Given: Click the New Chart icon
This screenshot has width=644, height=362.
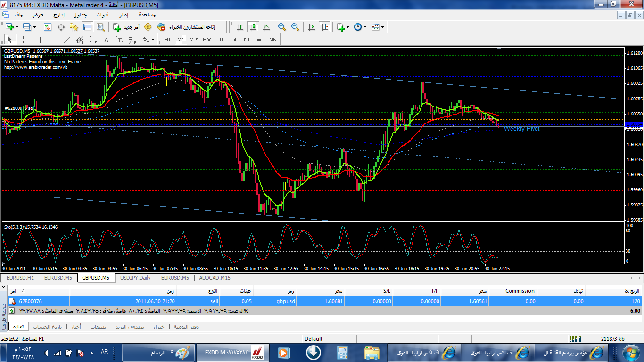Looking at the screenshot, I should (8, 27).
